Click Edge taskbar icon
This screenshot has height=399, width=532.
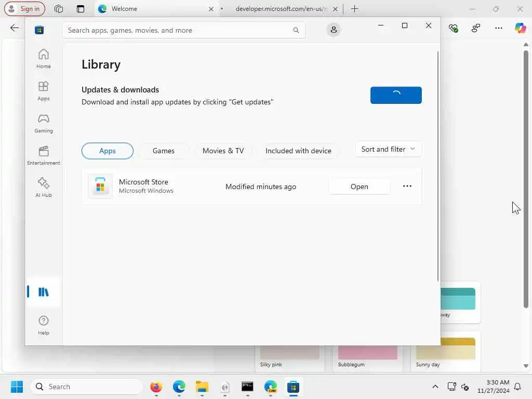(x=179, y=387)
